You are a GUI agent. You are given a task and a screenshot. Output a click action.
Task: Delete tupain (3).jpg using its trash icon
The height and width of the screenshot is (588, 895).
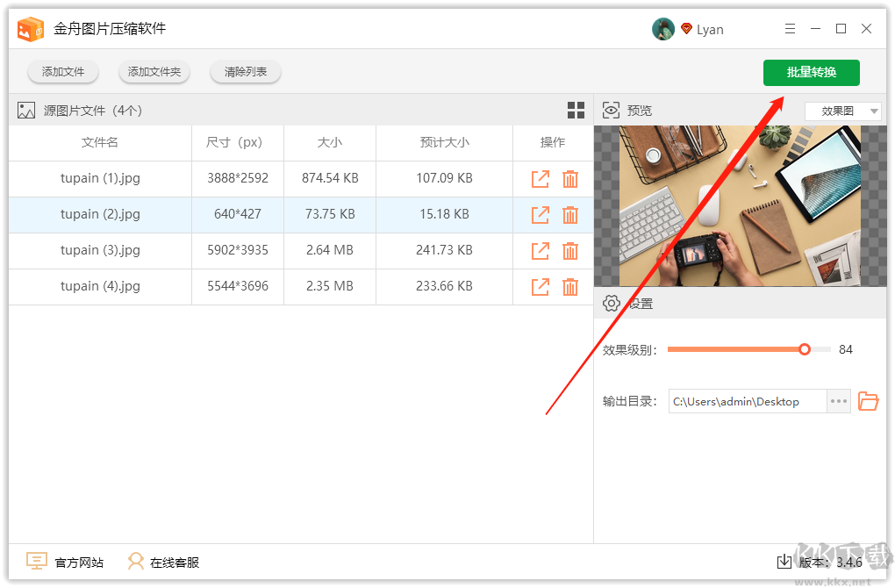[569, 250]
